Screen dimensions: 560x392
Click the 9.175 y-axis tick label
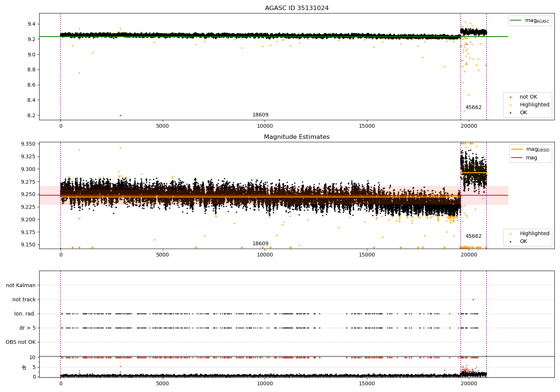28,232
